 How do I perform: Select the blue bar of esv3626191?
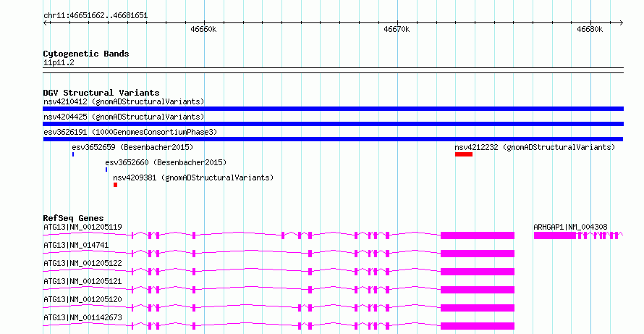pos(333,139)
